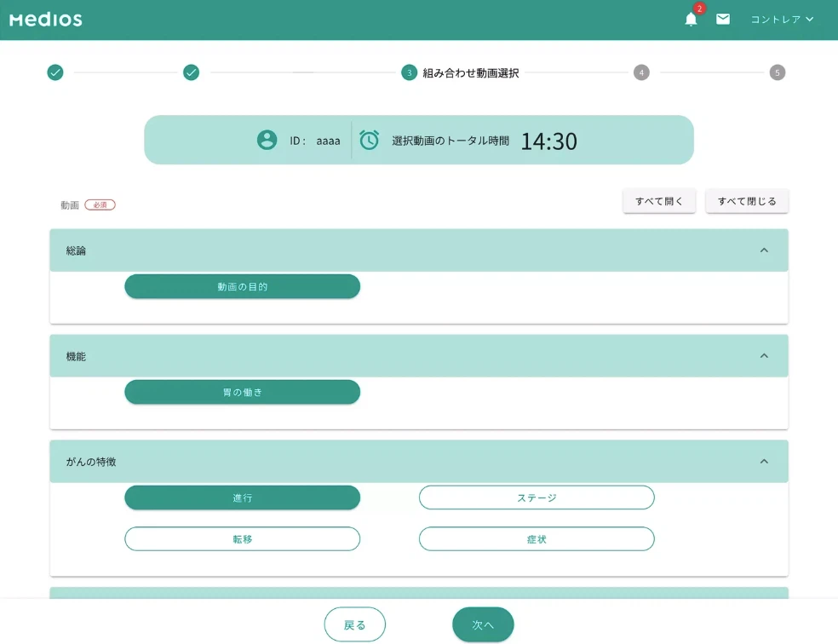Click the 総論 section header title

(76, 250)
